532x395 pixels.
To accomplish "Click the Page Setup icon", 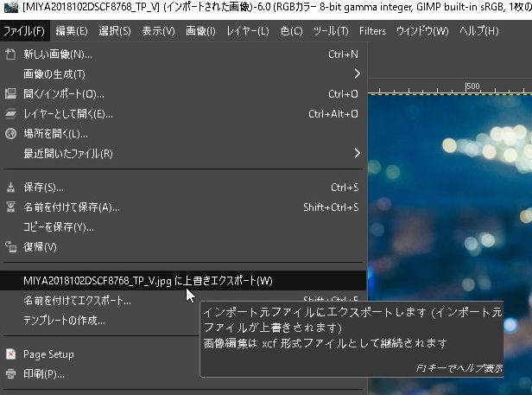I will pyautogui.click(x=11, y=354).
